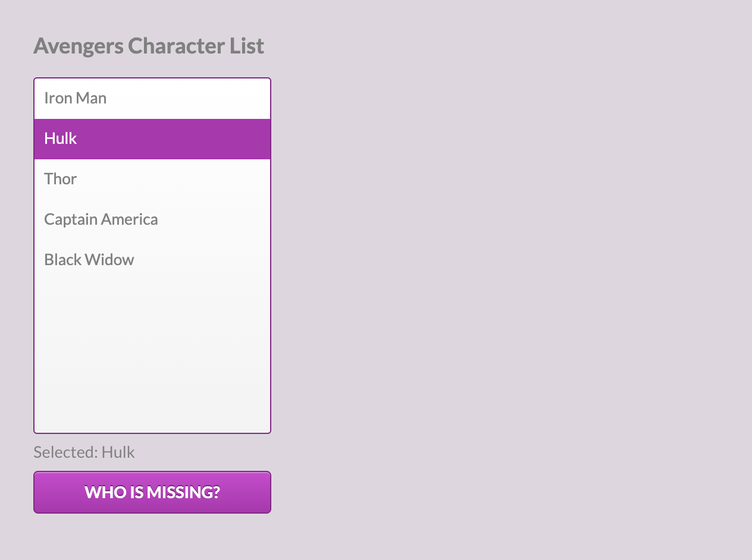Highlight the Thor row
Viewport: 752px width, 560px height.
click(152, 179)
